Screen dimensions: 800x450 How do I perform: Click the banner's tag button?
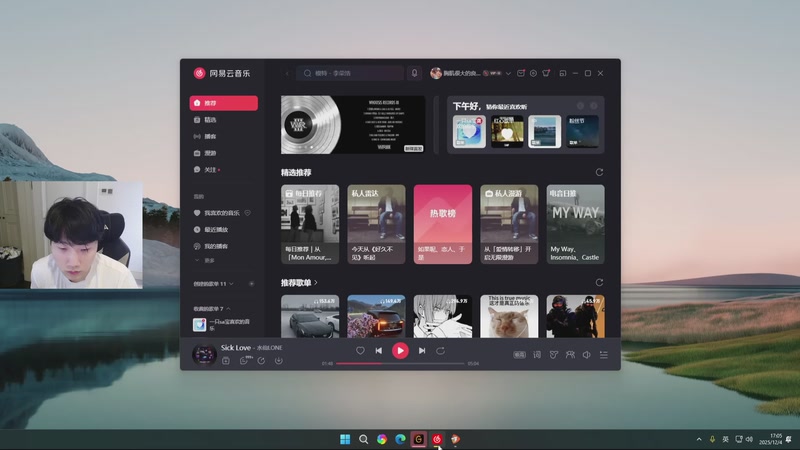point(413,148)
